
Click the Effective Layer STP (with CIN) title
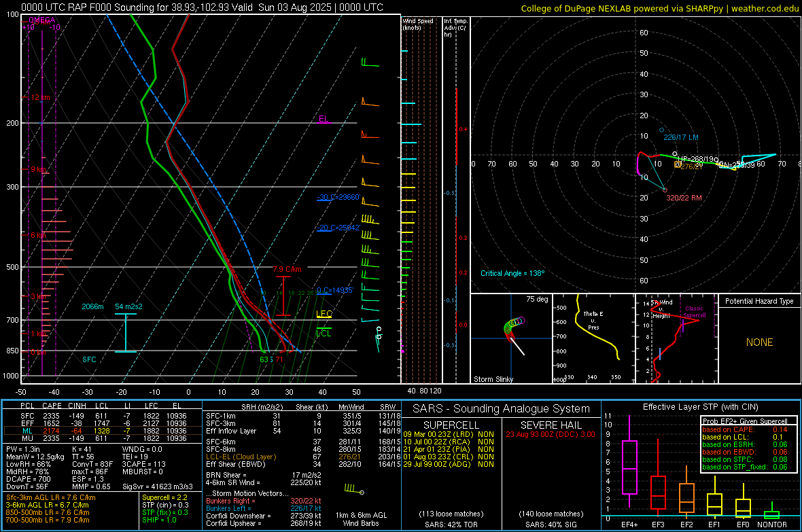click(x=700, y=407)
